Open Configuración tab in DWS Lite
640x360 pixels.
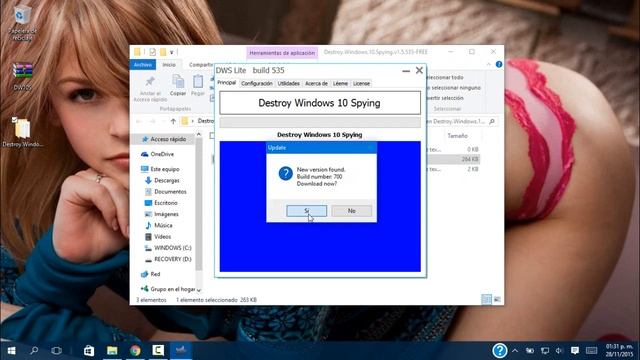(257, 83)
